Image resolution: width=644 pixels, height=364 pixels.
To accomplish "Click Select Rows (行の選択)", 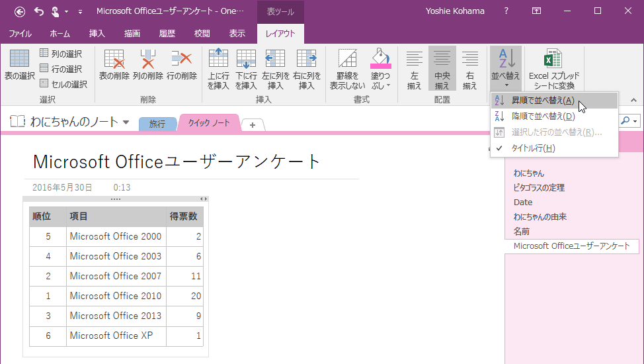I will 61,69.
